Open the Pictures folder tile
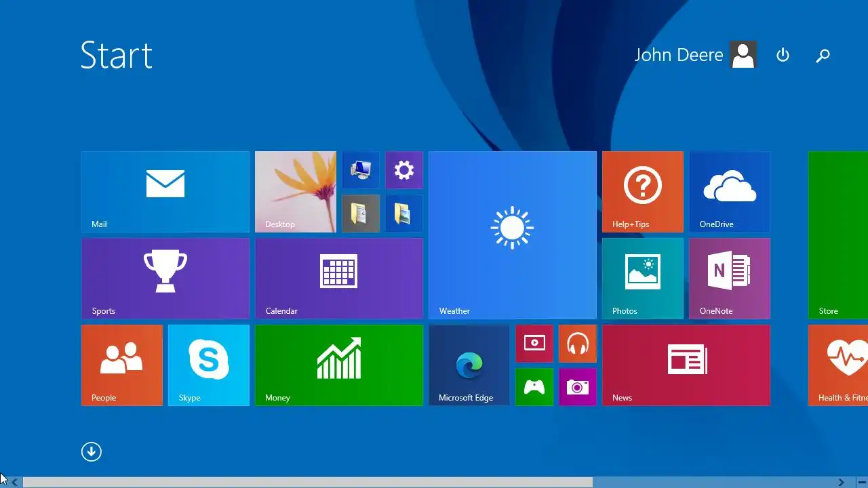The width and height of the screenshot is (868, 488). pyautogui.click(x=404, y=213)
